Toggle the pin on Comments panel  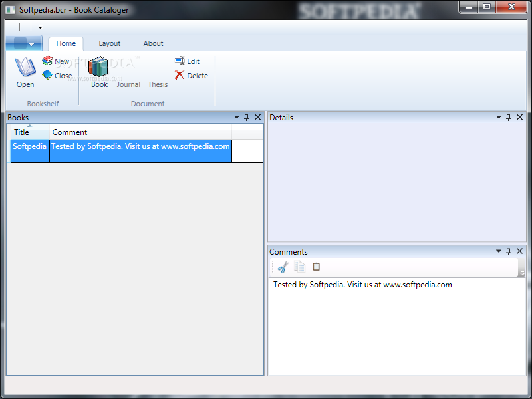(508, 251)
